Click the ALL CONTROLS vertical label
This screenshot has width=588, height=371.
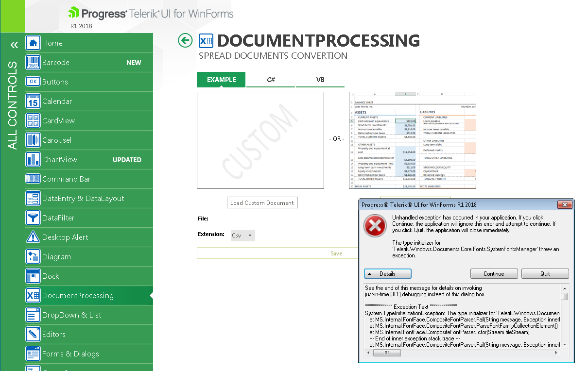[13, 105]
